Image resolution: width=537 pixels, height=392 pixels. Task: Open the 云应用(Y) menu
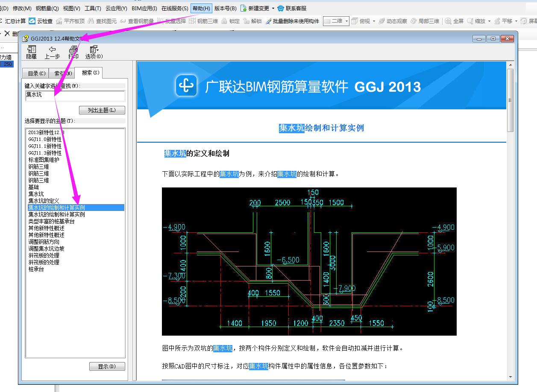(x=116, y=8)
